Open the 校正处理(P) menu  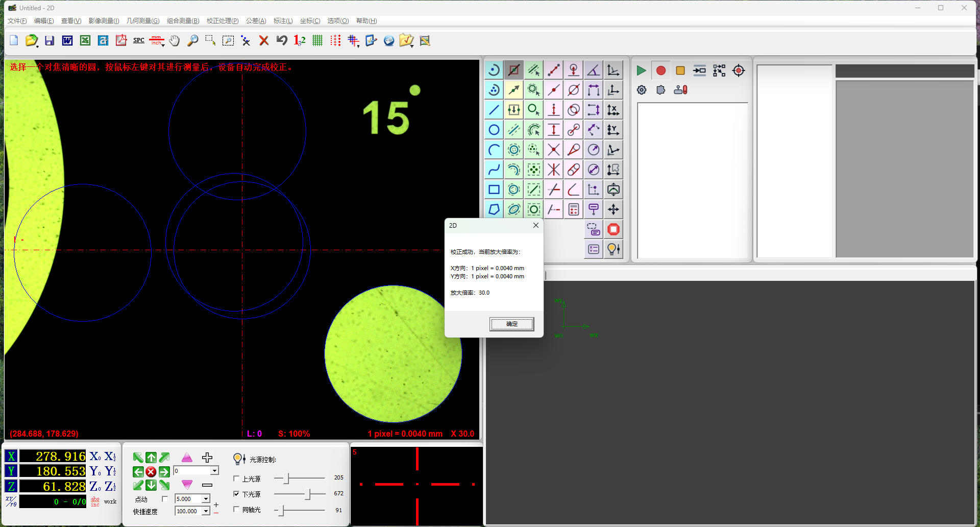click(223, 21)
